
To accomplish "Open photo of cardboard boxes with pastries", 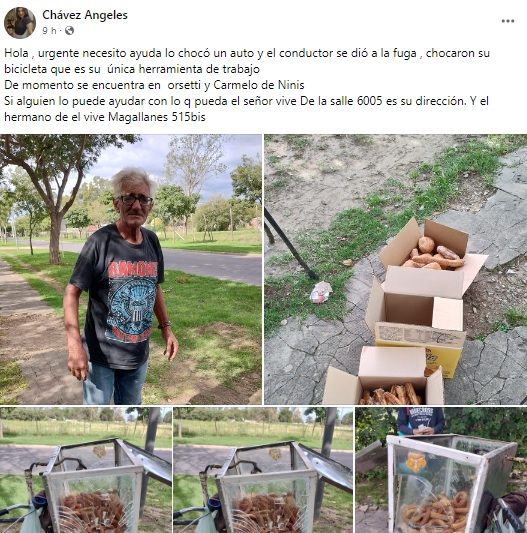I will point(396,269).
